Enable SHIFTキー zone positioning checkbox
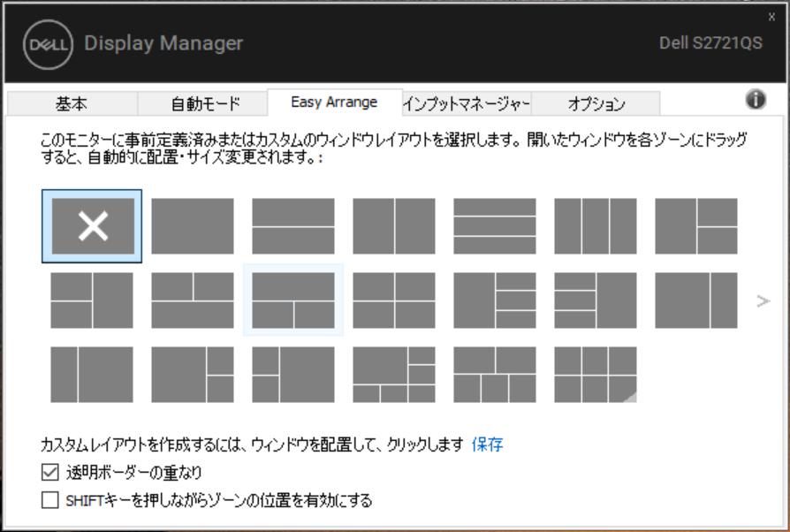Viewport: 790px width, 532px height. (x=49, y=500)
